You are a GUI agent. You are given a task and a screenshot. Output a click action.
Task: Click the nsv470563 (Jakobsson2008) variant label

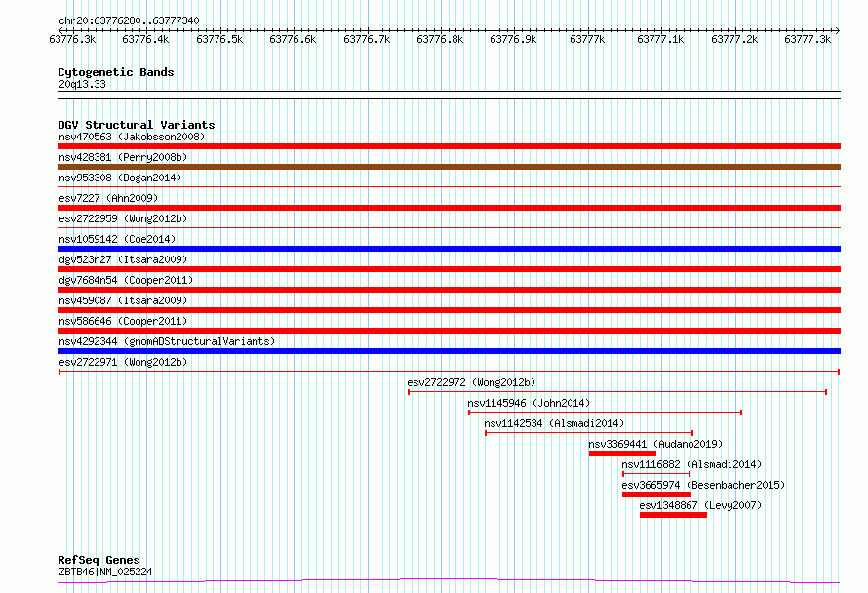pos(132,137)
